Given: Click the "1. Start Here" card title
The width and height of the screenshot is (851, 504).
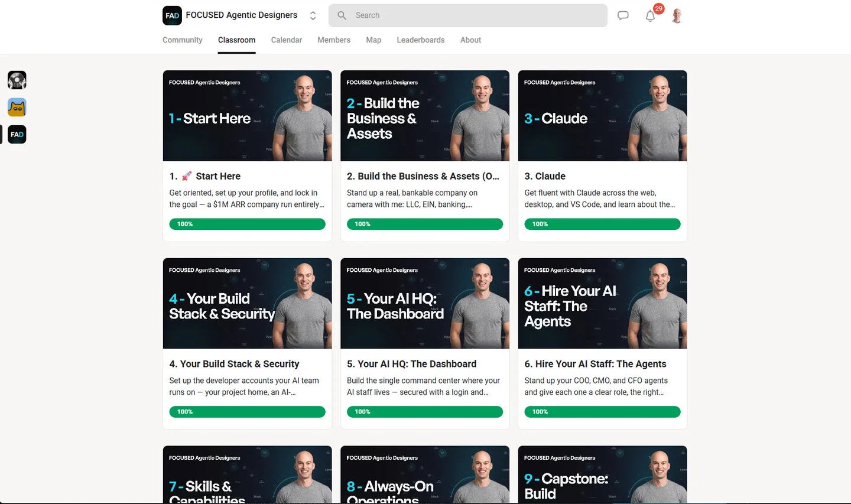Looking at the screenshot, I should 205,176.
